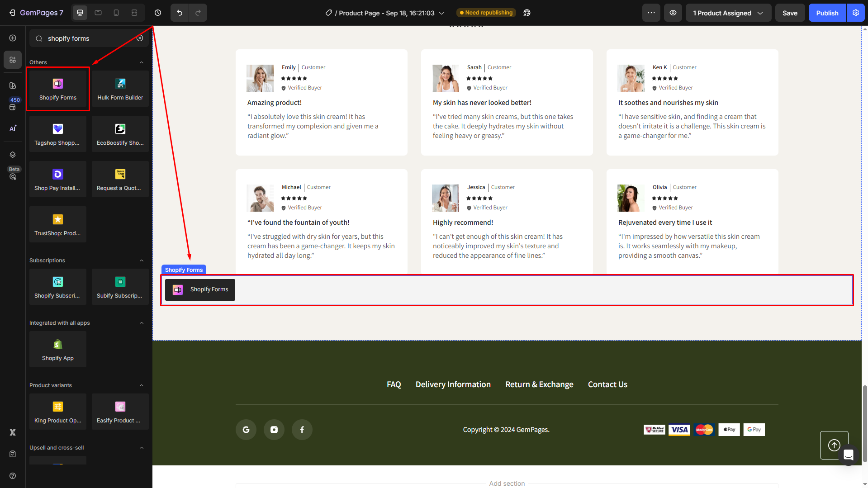Click the Save button
This screenshot has height=488, width=868.
(790, 13)
